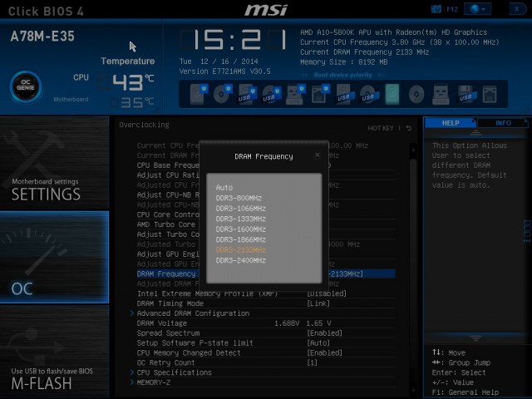The image size is (532, 399).
Task: Select the UEFI USB hard disk boot icon
Action: pos(247,94)
